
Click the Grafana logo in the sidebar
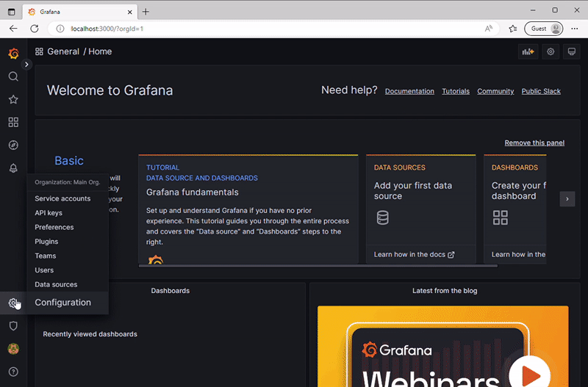pyautogui.click(x=13, y=54)
